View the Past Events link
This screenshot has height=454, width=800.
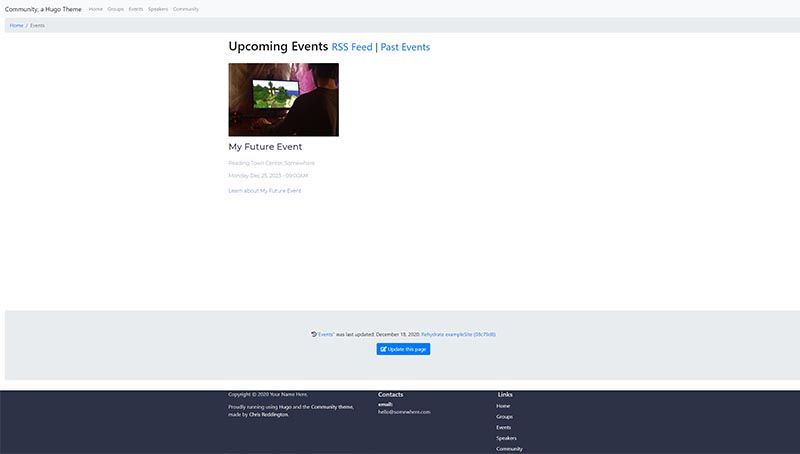coord(405,47)
